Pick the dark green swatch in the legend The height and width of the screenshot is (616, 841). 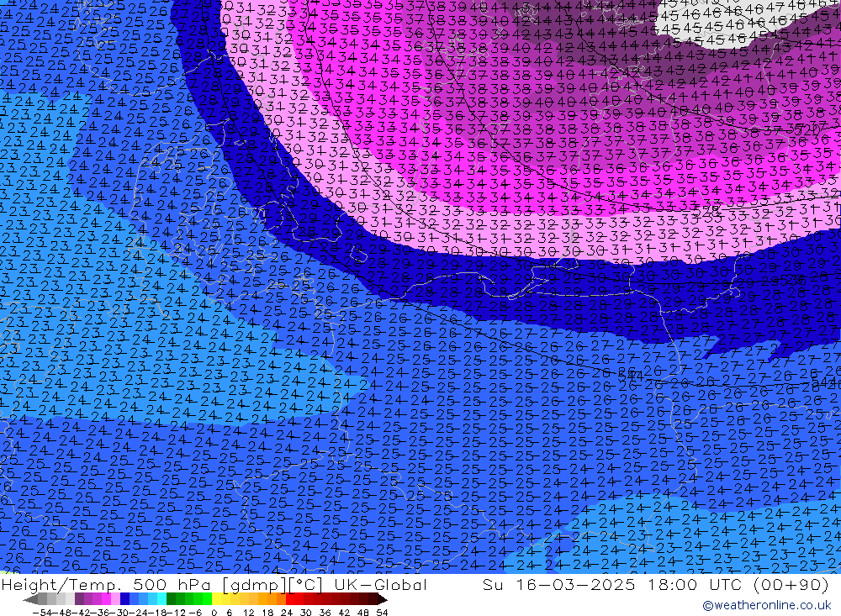(171, 600)
